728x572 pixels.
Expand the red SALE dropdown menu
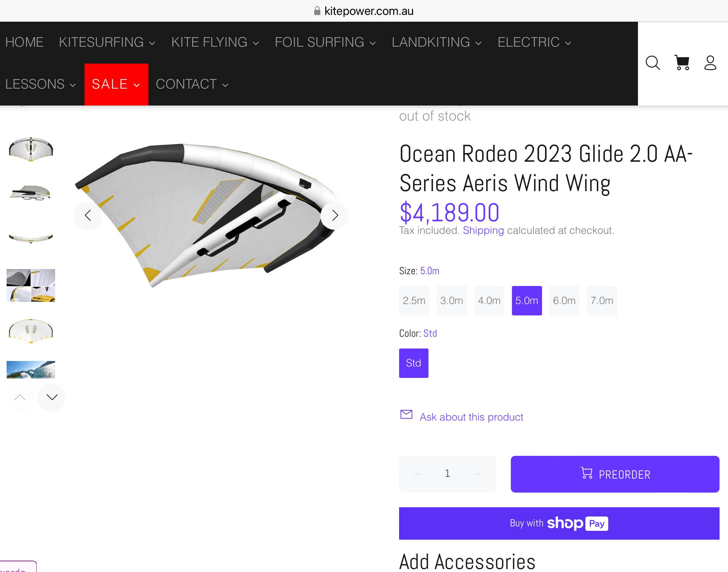116,84
